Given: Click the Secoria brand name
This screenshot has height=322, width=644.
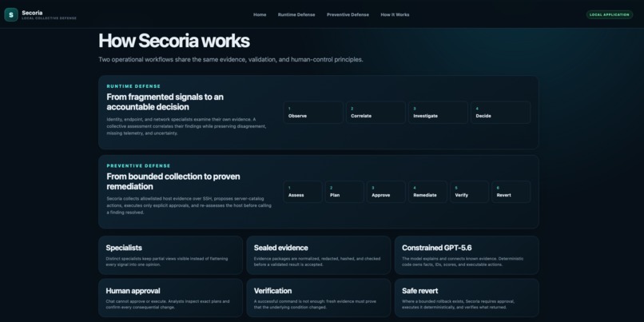Looking at the screenshot, I should coord(32,13).
